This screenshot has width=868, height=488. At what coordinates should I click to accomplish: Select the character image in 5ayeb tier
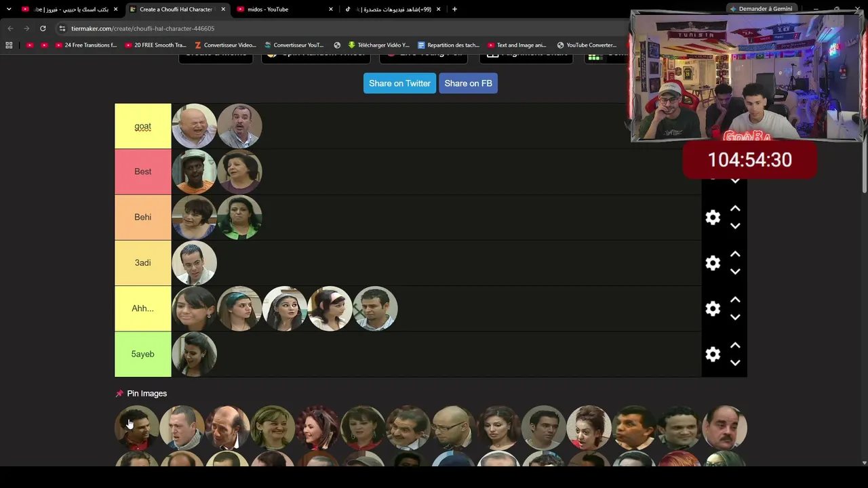[x=195, y=354]
